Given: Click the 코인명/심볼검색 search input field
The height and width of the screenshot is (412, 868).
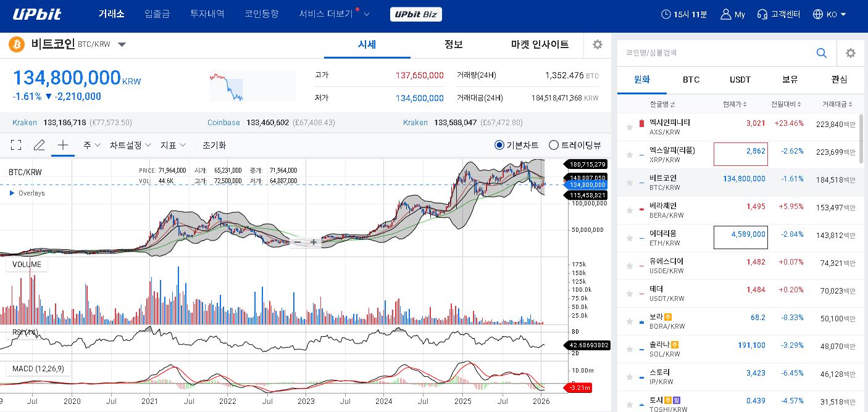Looking at the screenshot, I should (710, 53).
